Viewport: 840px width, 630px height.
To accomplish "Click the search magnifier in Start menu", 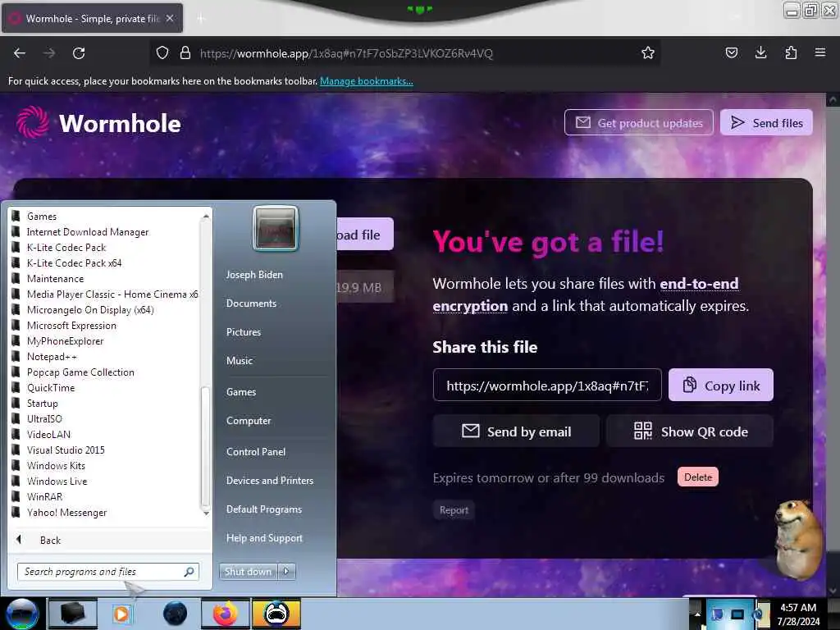I will (x=189, y=572).
